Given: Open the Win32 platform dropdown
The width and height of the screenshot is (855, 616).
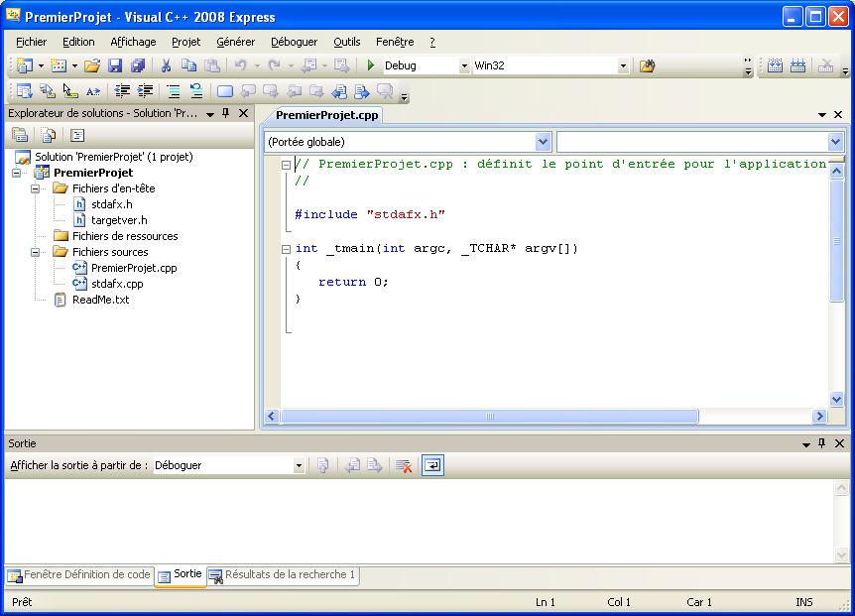Looking at the screenshot, I should [x=623, y=66].
